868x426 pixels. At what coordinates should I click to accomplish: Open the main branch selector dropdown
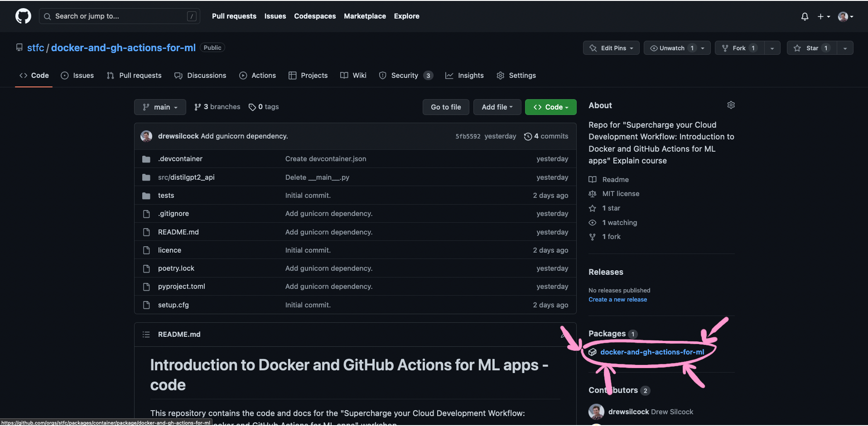point(159,107)
